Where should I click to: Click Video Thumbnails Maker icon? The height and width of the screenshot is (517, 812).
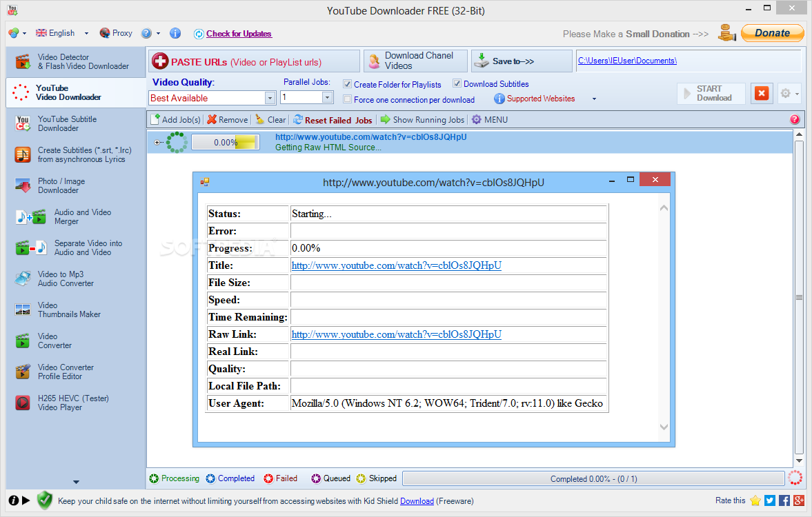(x=23, y=310)
